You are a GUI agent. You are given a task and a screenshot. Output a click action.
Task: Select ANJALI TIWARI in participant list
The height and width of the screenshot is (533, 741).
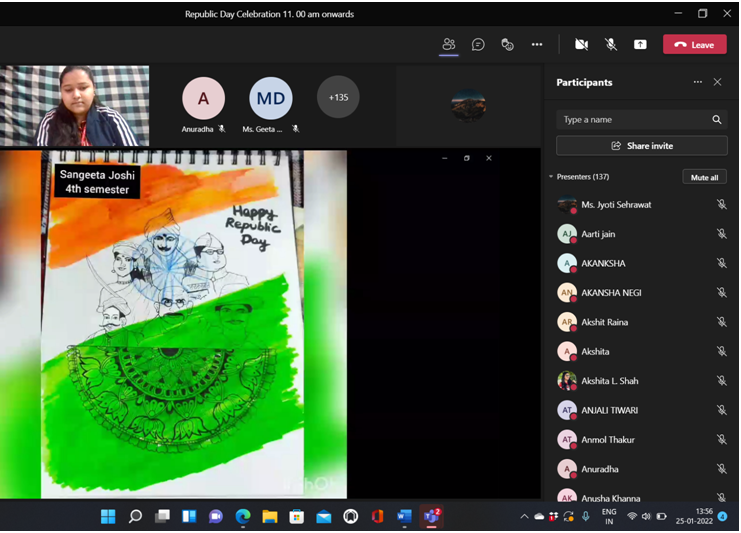609,410
